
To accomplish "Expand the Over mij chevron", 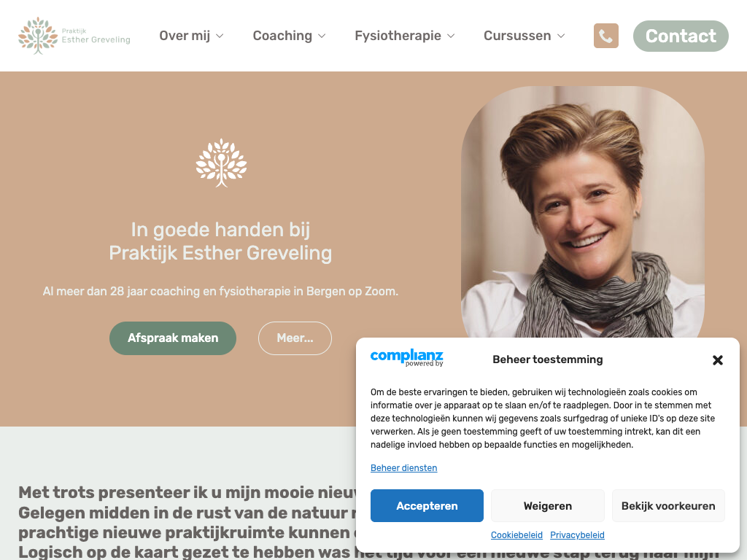I will click(x=220, y=36).
